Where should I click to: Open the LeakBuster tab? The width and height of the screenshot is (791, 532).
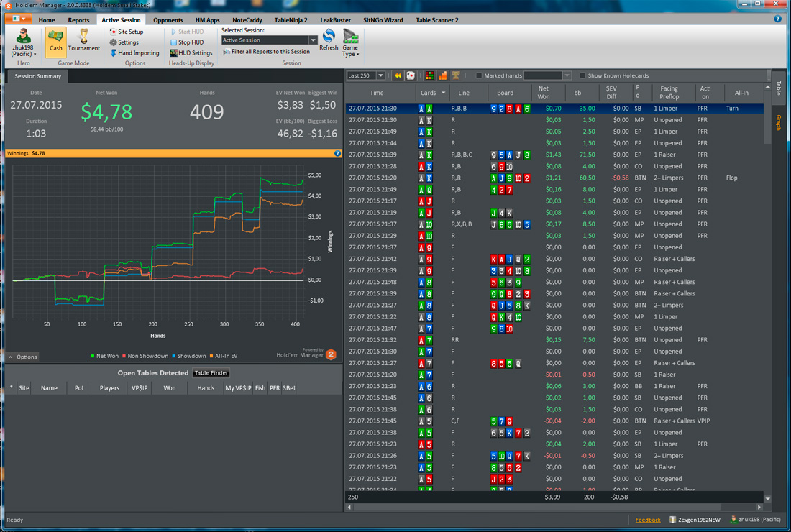336,20
